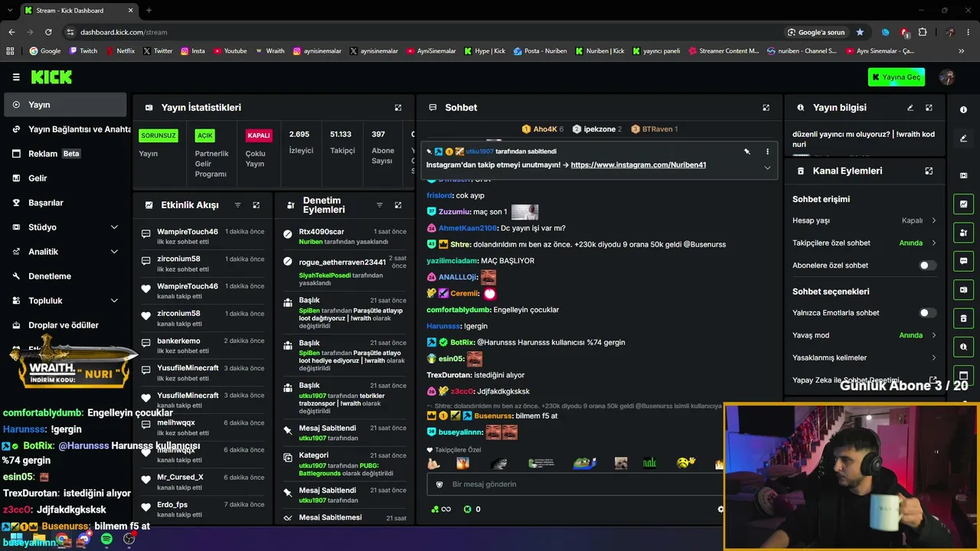Open Başarılar in the sidebar
Image resolution: width=980 pixels, height=551 pixels.
click(x=64, y=203)
